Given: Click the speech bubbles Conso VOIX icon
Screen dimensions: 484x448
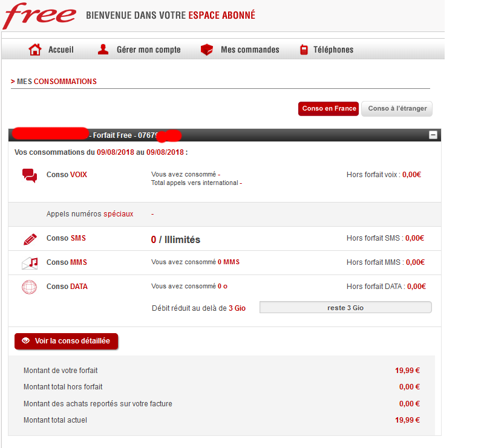Looking at the screenshot, I should (30, 175).
